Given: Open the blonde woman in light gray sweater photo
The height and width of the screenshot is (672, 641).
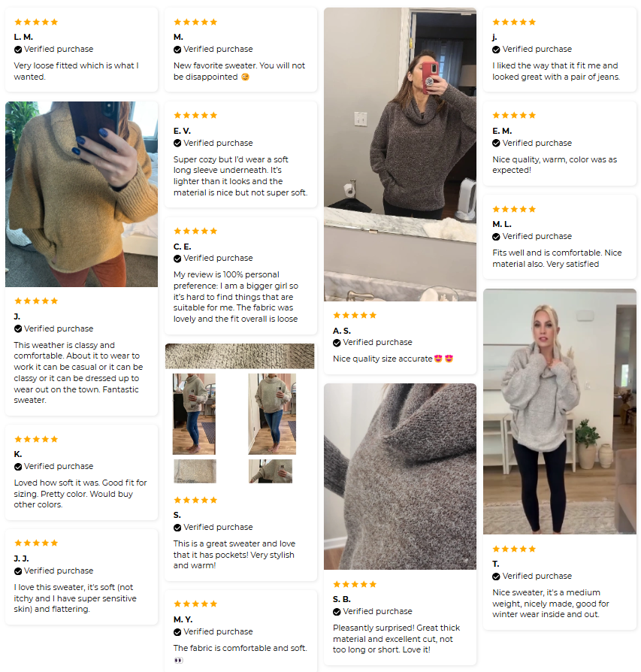Looking at the screenshot, I should pos(560,411).
